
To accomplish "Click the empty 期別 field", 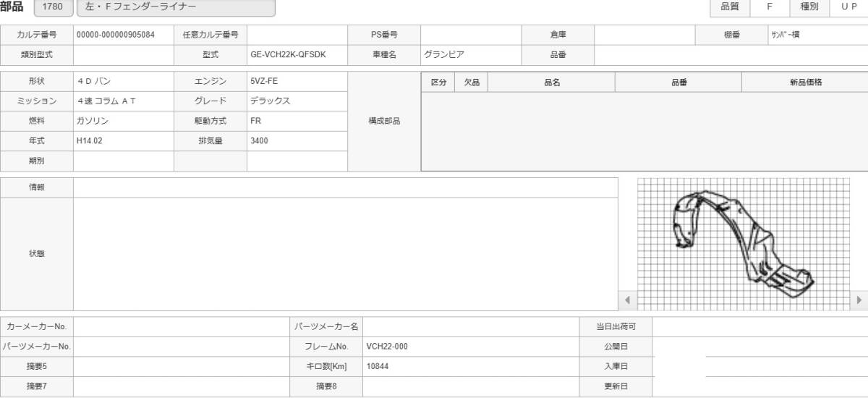I will pyautogui.click(x=124, y=161).
